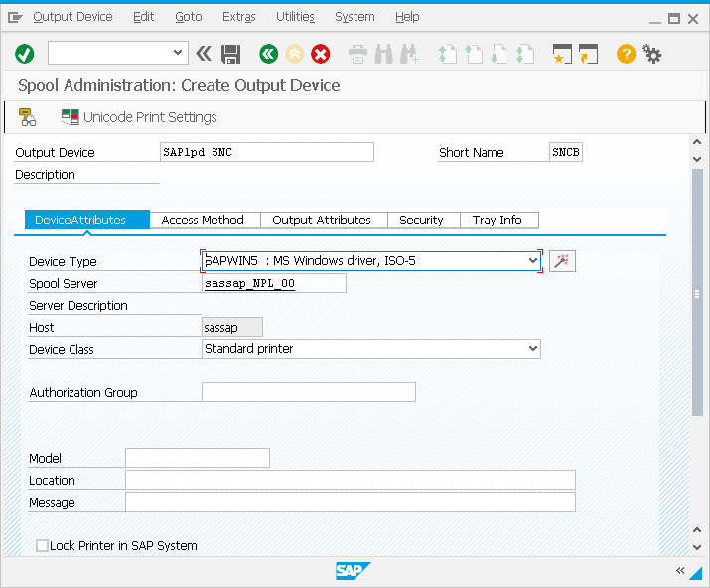Image resolution: width=710 pixels, height=588 pixels.
Task: Click the Short Name field
Action: click(x=566, y=152)
